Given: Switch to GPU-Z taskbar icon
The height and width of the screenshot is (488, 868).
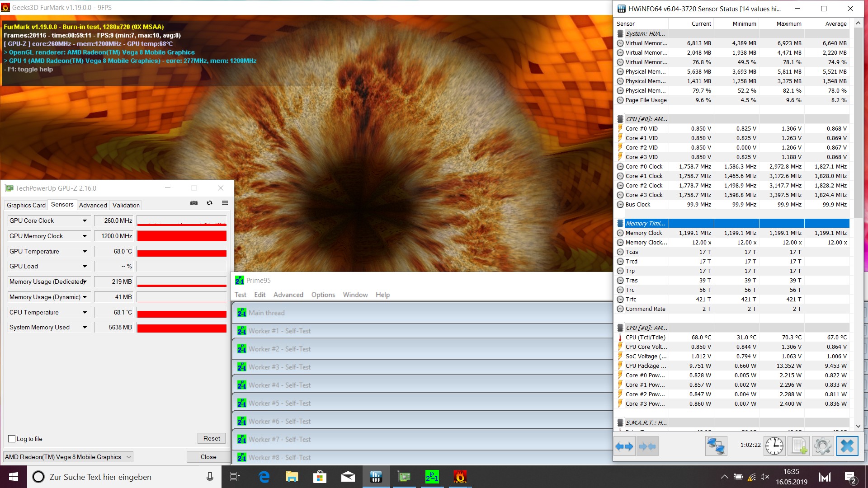Looking at the screenshot, I should click(x=404, y=477).
